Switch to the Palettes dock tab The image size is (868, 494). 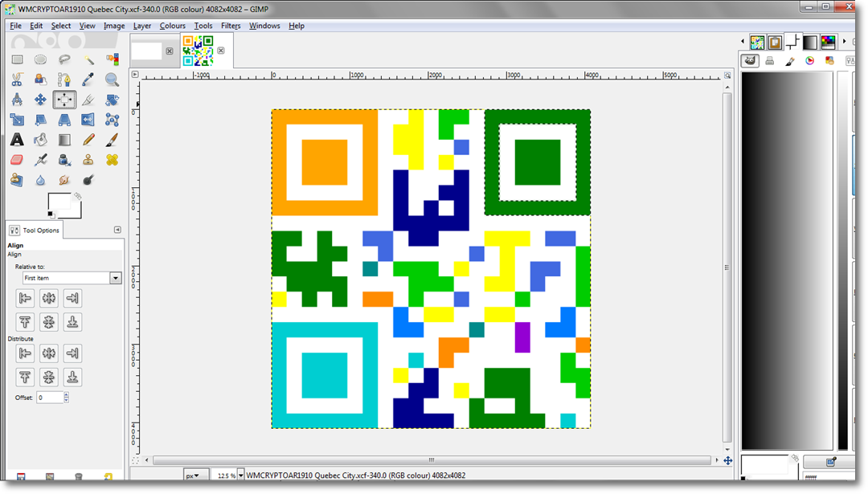pos(829,42)
